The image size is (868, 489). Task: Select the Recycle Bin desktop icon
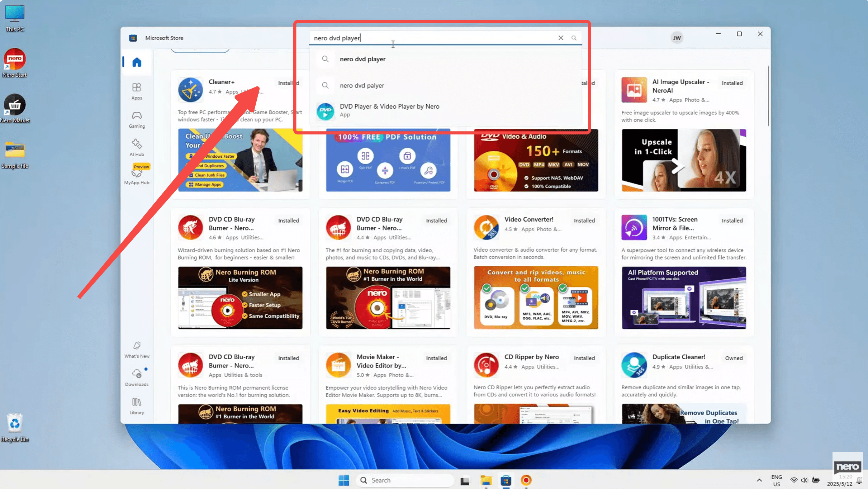click(x=15, y=428)
